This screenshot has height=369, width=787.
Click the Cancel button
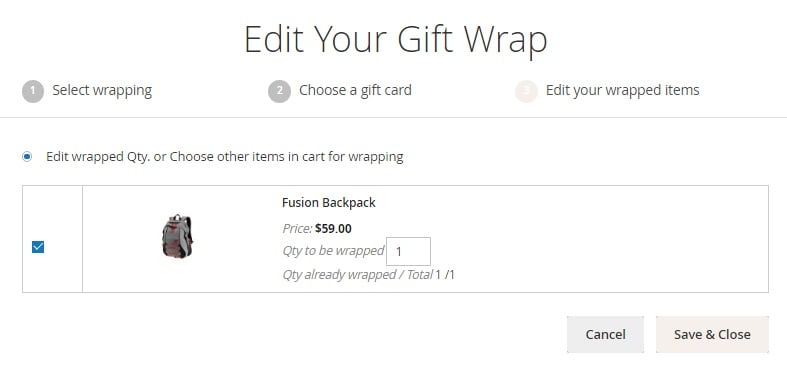click(x=605, y=334)
